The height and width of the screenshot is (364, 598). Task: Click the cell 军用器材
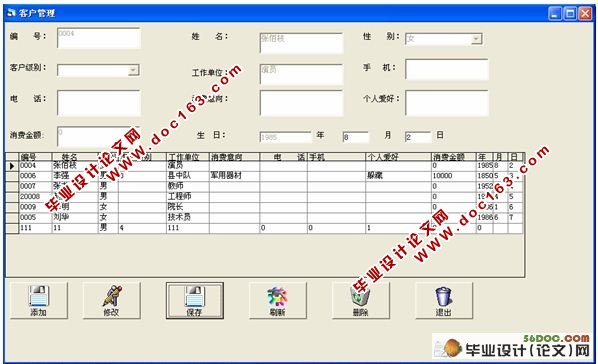[234, 176]
